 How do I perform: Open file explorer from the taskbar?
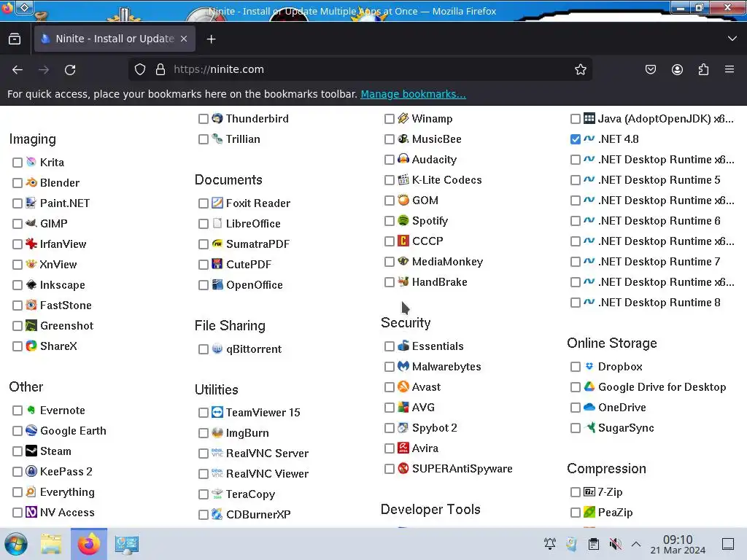(x=51, y=544)
